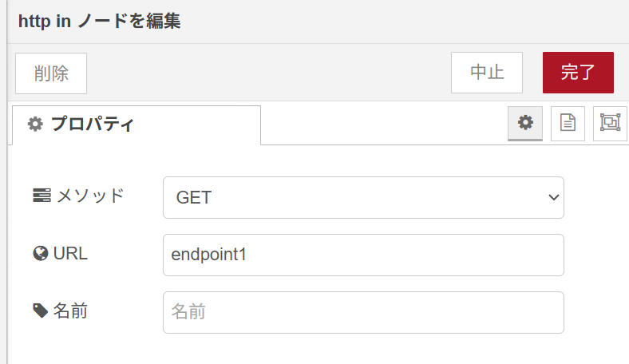Click the メソッド label text

coord(89,196)
